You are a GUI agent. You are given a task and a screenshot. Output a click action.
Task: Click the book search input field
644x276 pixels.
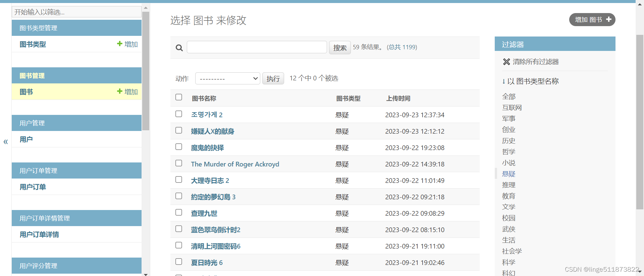[x=257, y=47]
